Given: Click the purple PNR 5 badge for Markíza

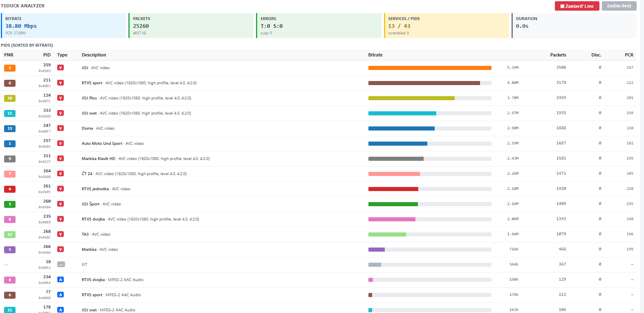Looking at the screenshot, I should point(10,250).
